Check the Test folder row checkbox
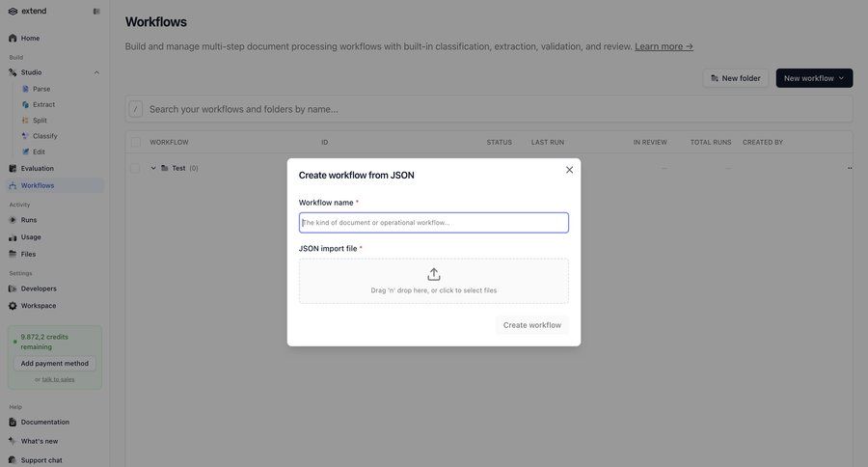Screen dimensions: 868x467 tap(135, 169)
